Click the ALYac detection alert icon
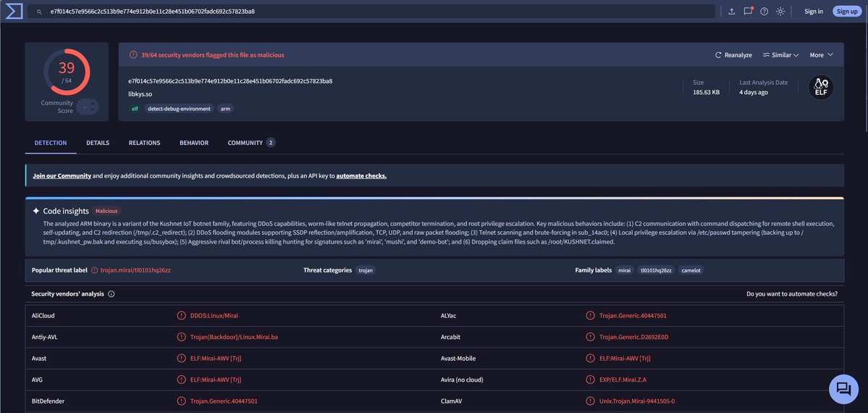Image resolution: width=868 pixels, height=413 pixels. pos(590,315)
